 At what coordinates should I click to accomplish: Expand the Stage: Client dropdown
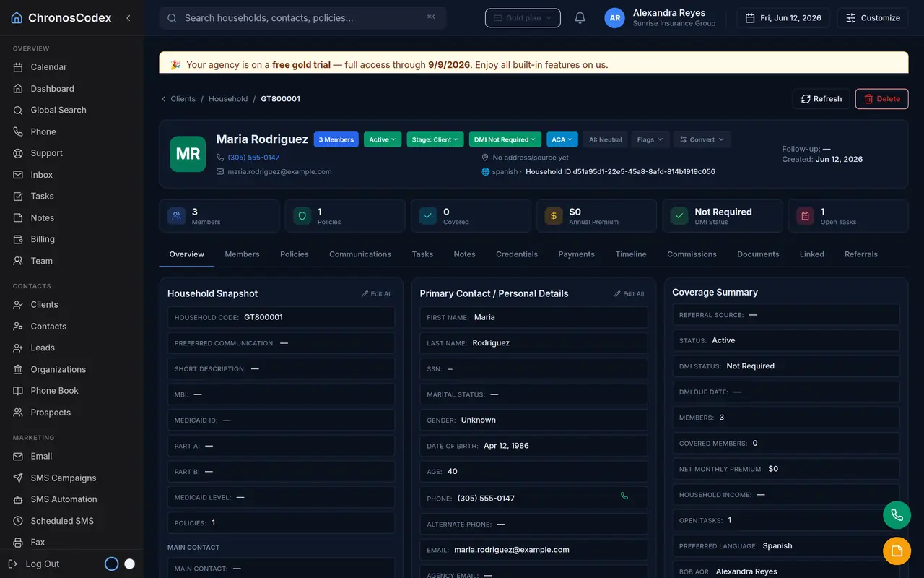tap(435, 139)
